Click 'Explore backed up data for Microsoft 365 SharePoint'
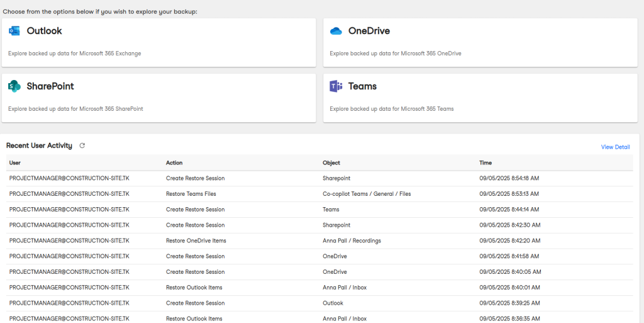644x323 pixels. coord(75,109)
